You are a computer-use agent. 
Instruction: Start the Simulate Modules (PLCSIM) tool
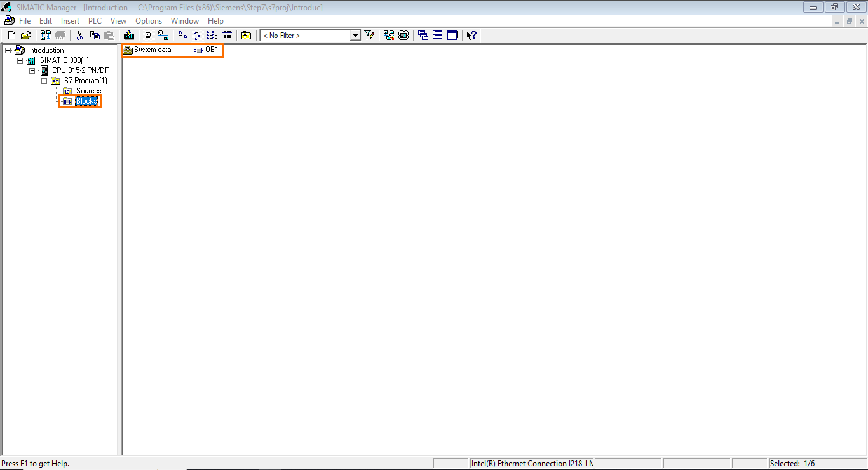(x=403, y=35)
